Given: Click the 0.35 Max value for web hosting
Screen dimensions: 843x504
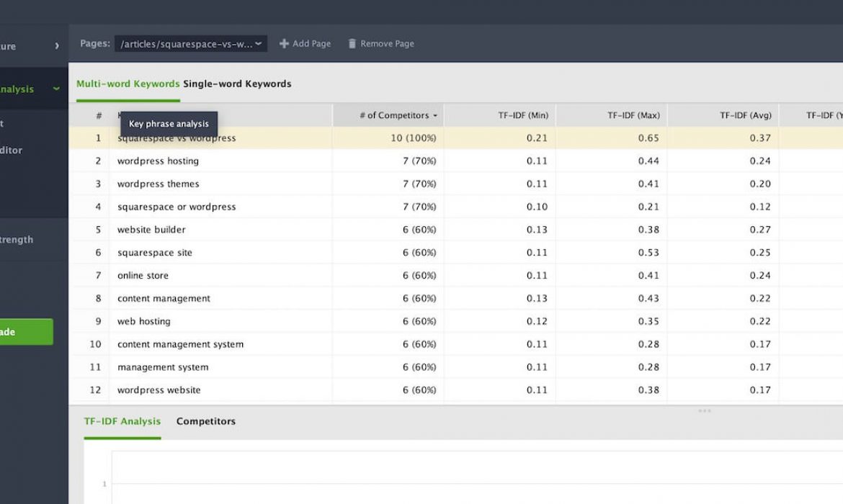Looking at the screenshot, I should (648, 321).
